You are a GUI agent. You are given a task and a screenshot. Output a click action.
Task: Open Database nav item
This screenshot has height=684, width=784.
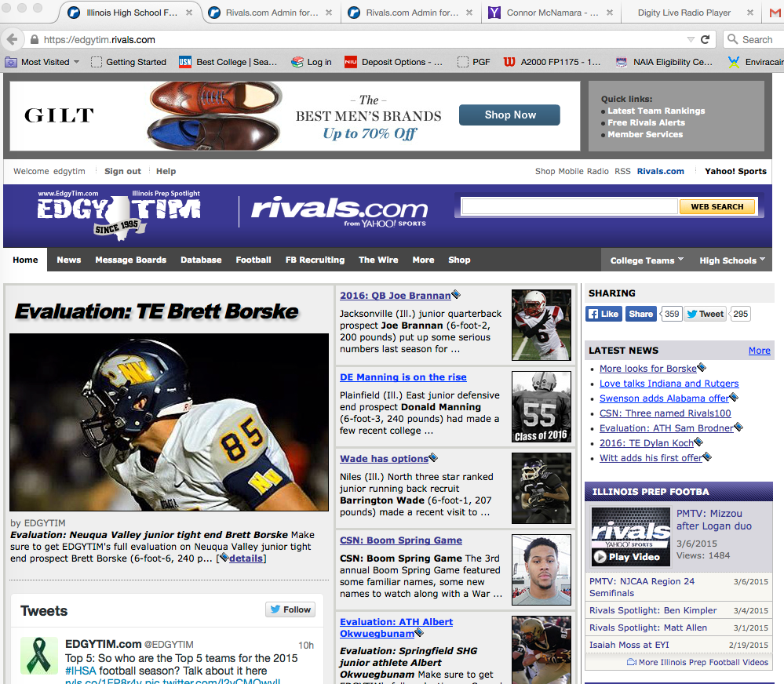click(201, 260)
